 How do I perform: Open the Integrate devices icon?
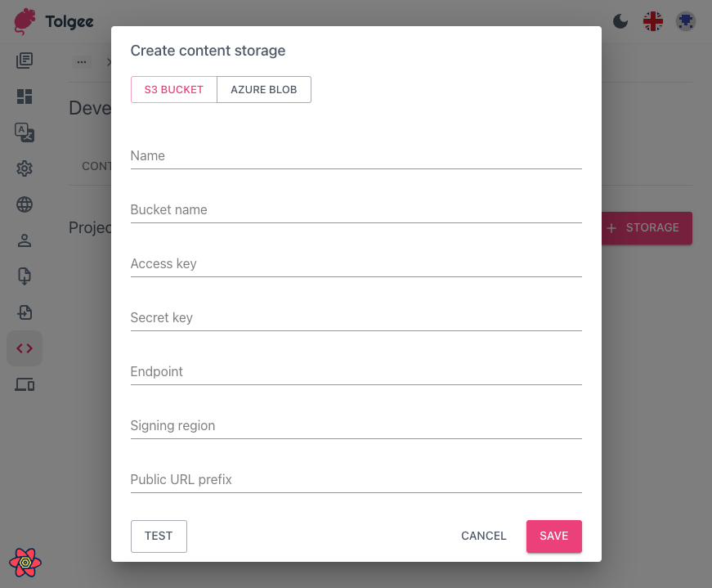[x=25, y=384]
